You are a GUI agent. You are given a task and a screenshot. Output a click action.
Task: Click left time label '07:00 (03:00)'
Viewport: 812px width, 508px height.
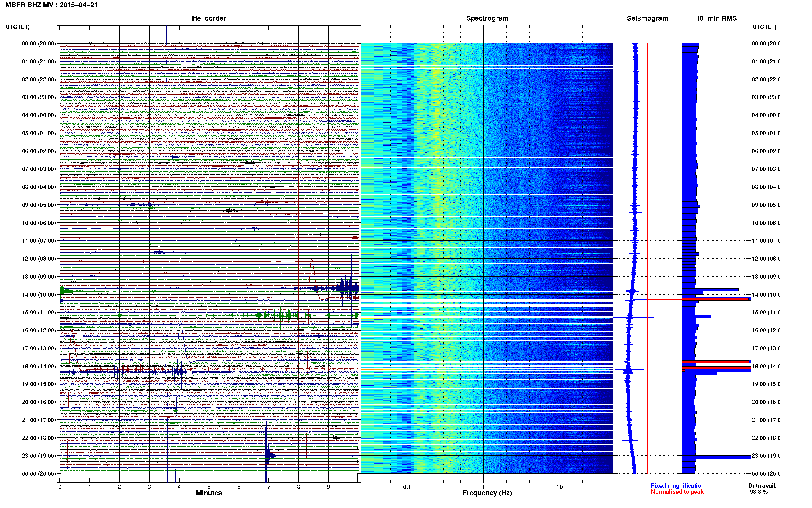39,169
